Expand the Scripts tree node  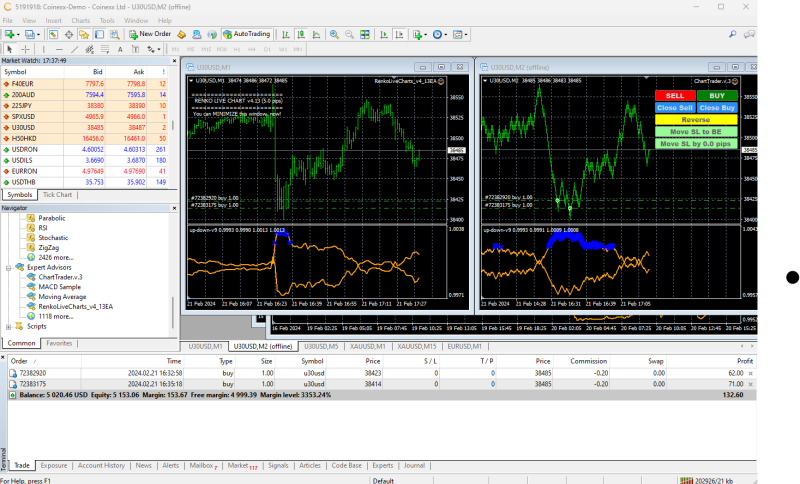8,326
